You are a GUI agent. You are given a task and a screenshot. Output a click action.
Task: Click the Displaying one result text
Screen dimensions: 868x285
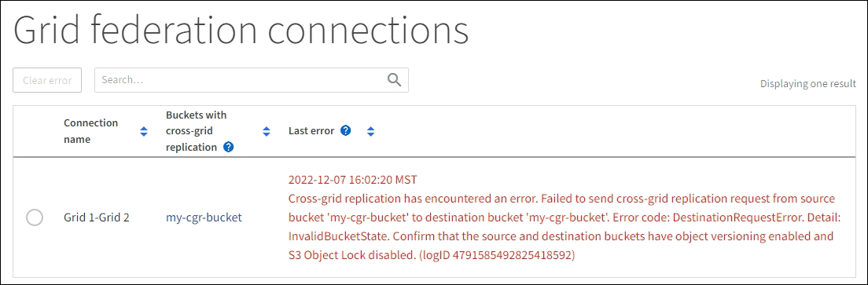808,84
